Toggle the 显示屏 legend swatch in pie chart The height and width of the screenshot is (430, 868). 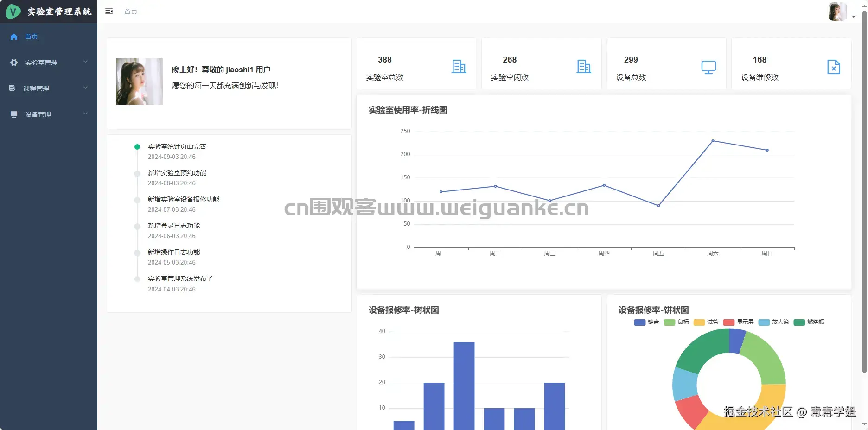729,322
